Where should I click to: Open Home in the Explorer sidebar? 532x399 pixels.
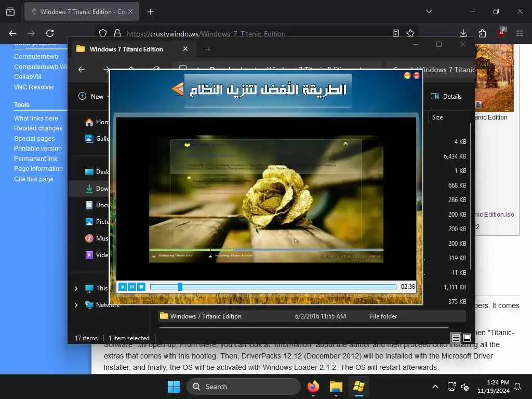[x=97, y=122]
